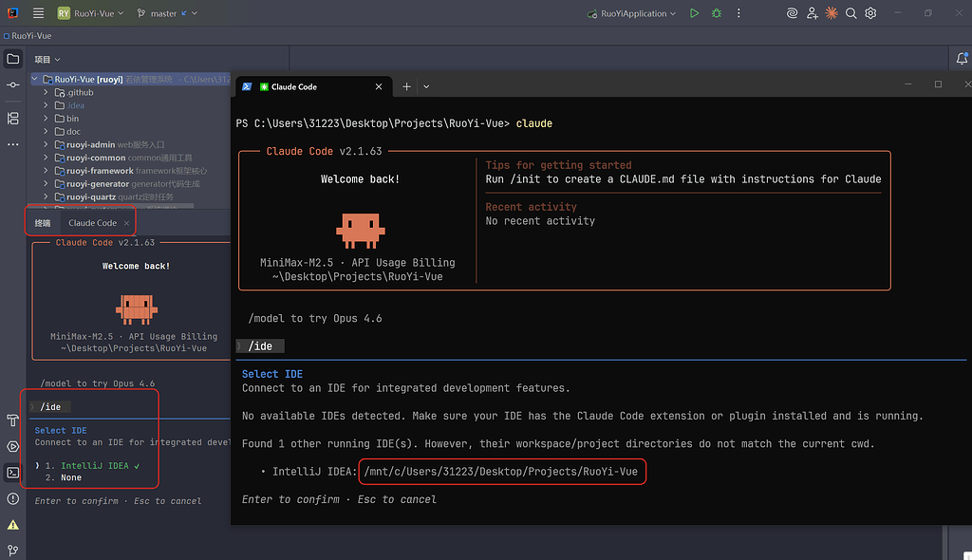Open the RuoYiApplication run configuration dropdown
Screen dimensions: 972x560
point(631,13)
